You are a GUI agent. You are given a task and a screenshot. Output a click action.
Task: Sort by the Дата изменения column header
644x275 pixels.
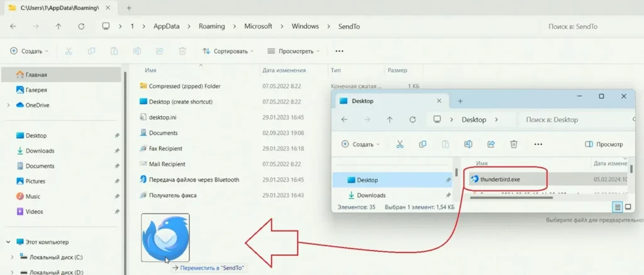284,70
